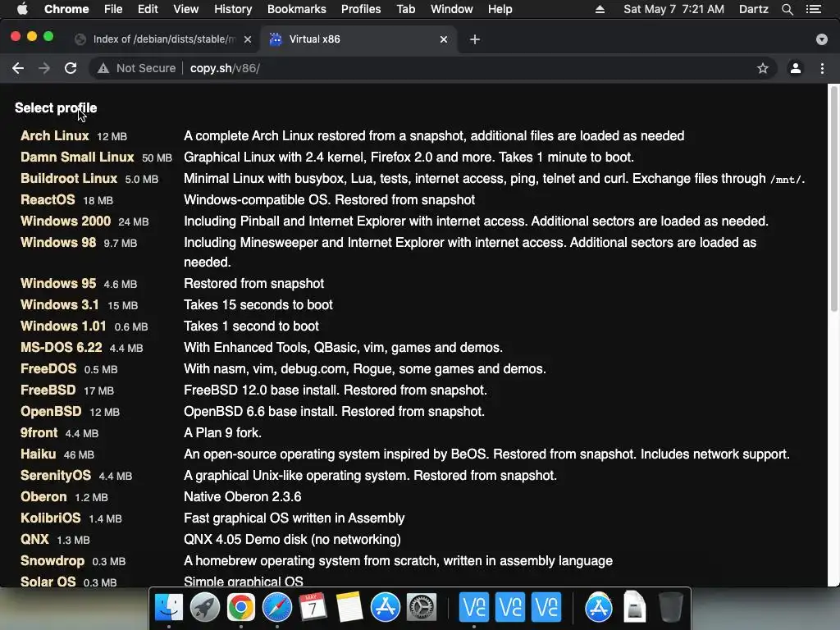Open Control Center list icon in menu bar
Screen dimensions: 840x630
[x=813, y=9]
